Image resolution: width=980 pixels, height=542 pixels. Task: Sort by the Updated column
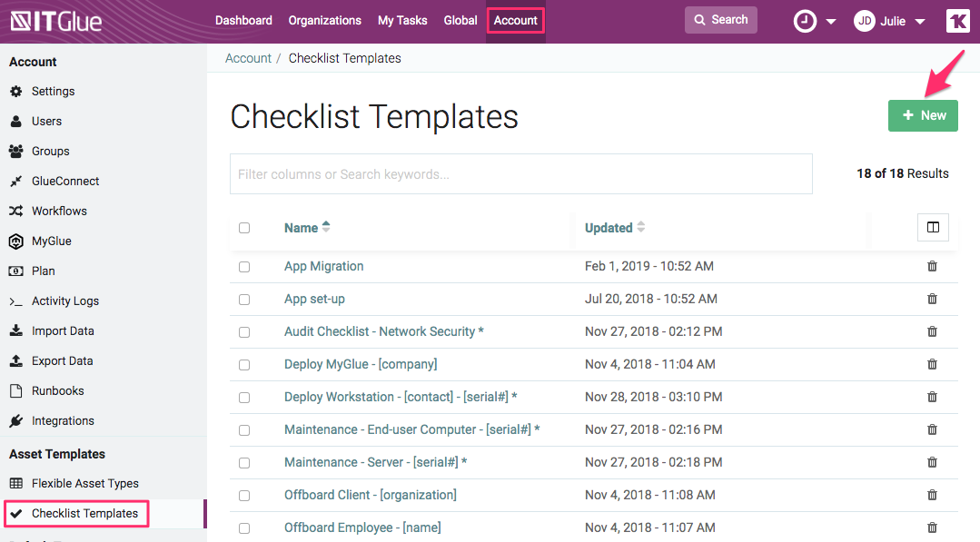tap(614, 228)
